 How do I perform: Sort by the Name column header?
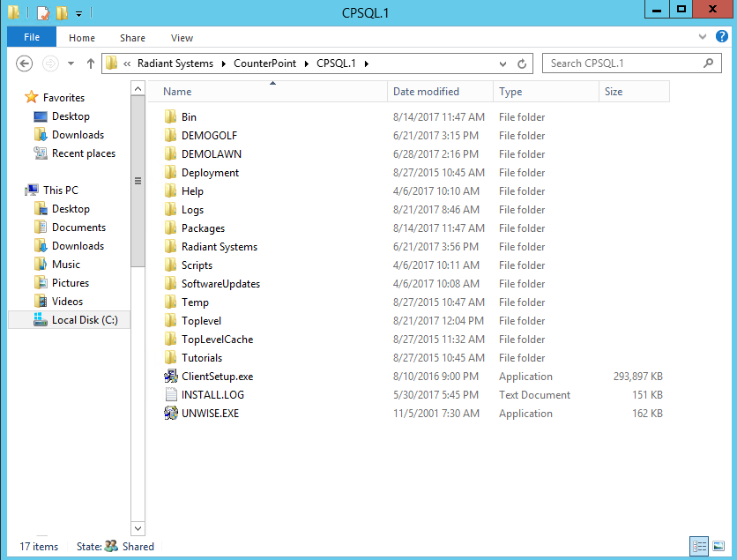[x=267, y=91]
